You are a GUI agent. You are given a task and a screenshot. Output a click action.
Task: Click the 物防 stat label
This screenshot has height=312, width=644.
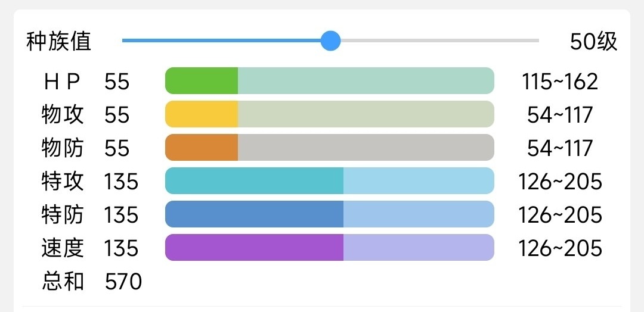(x=63, y=148)
